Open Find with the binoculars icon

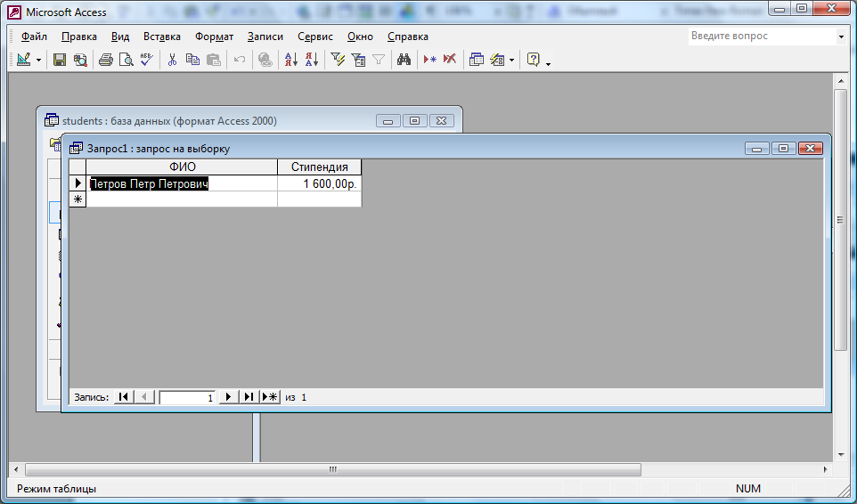(404, 59)
